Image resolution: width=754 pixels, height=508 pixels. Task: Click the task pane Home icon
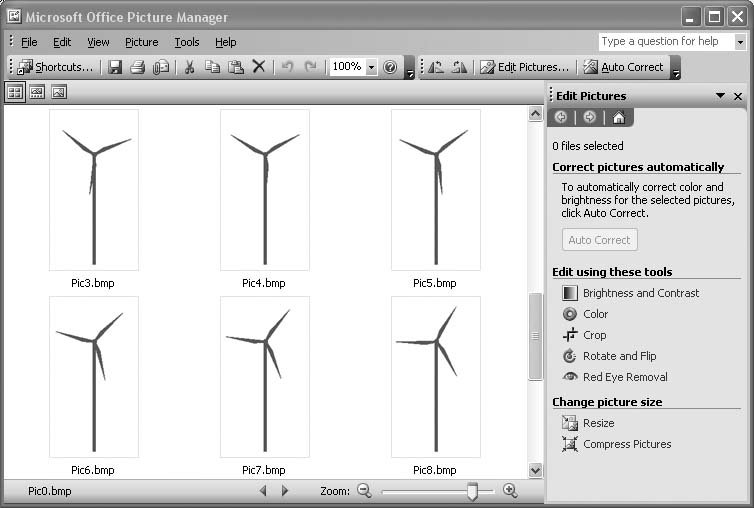(x=618, y=117)
